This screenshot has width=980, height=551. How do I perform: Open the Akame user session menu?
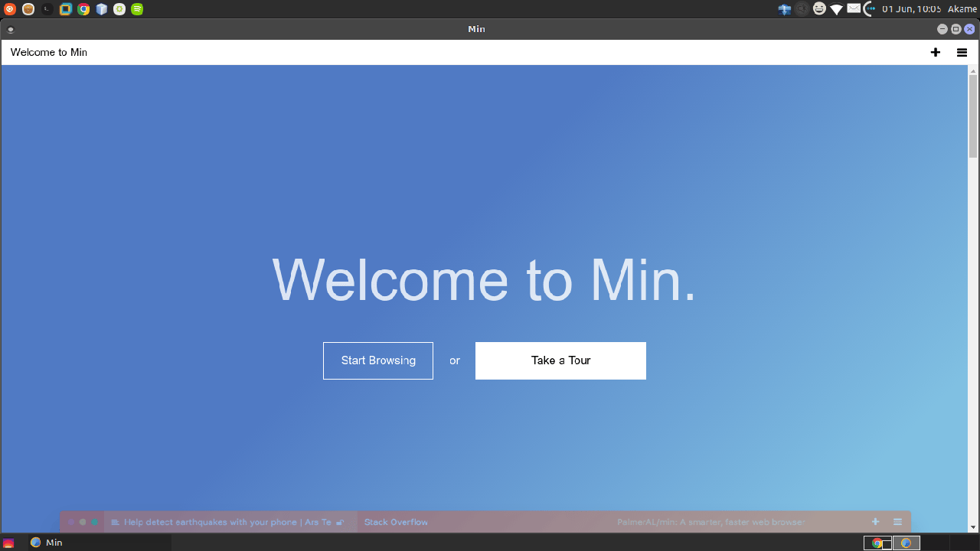coord(962,9)
